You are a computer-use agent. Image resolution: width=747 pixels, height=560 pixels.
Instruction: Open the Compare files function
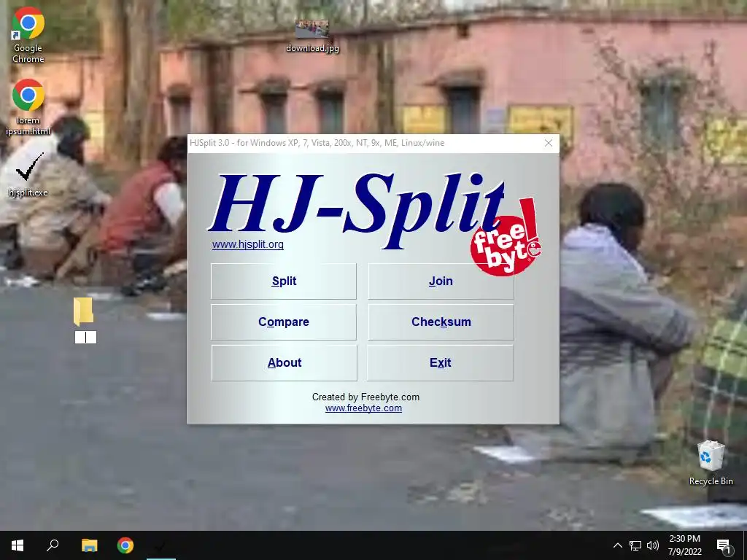pyautogui.click(x=284, y=322)
